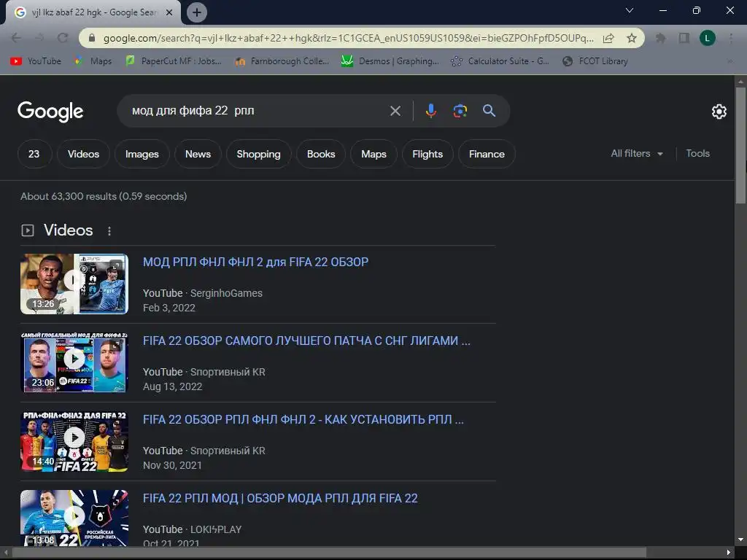Open the PaperCut MF bookmark

[174, 61]
